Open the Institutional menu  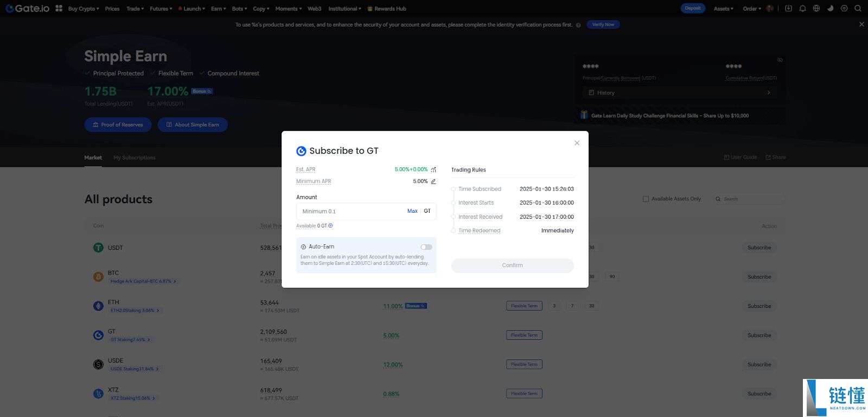pos(344,9)
